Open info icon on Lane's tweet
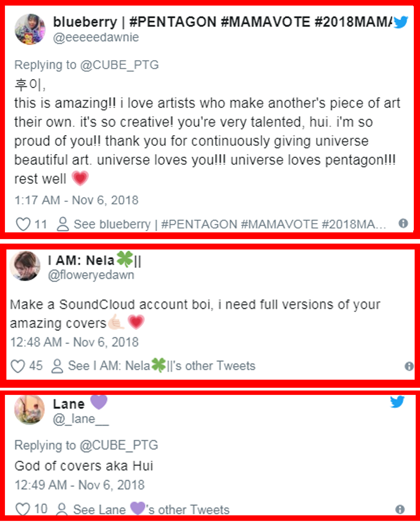 pyautogui.click(x=400, y=509)
